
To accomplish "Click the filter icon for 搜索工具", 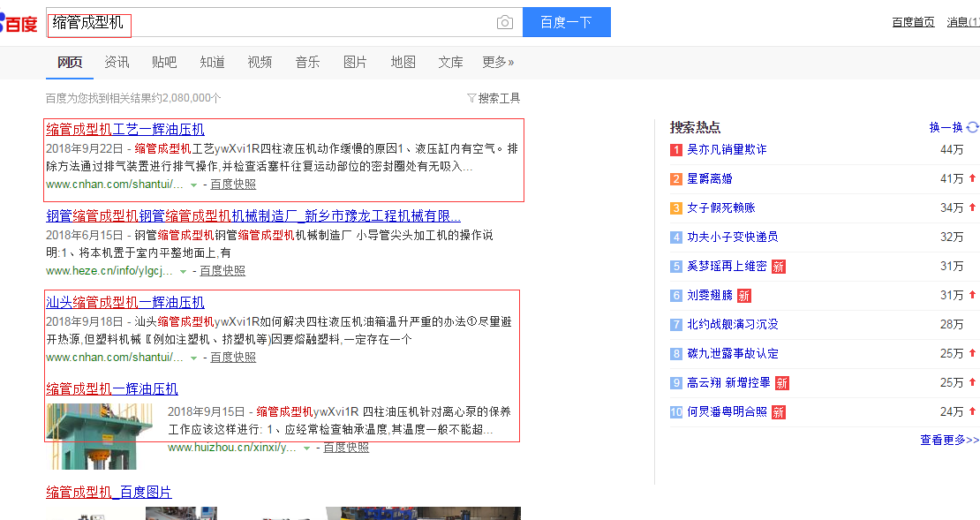I will pos(471,98).
